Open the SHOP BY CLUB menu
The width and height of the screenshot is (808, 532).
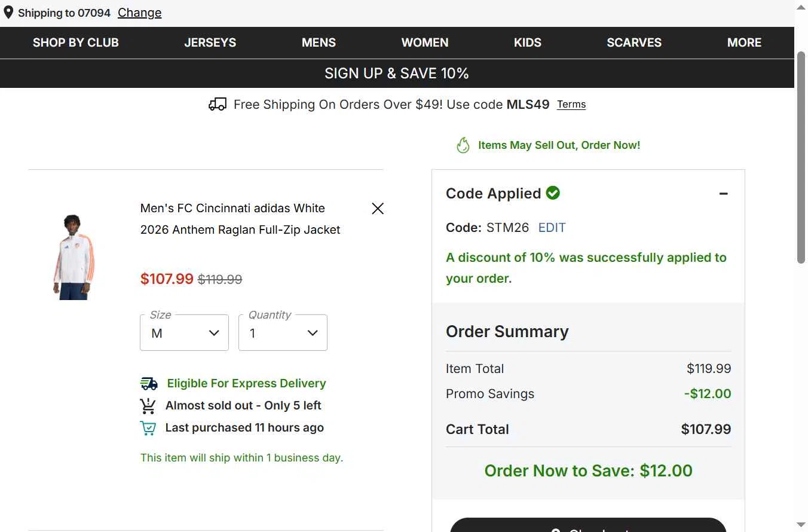(x=76, y=42)
